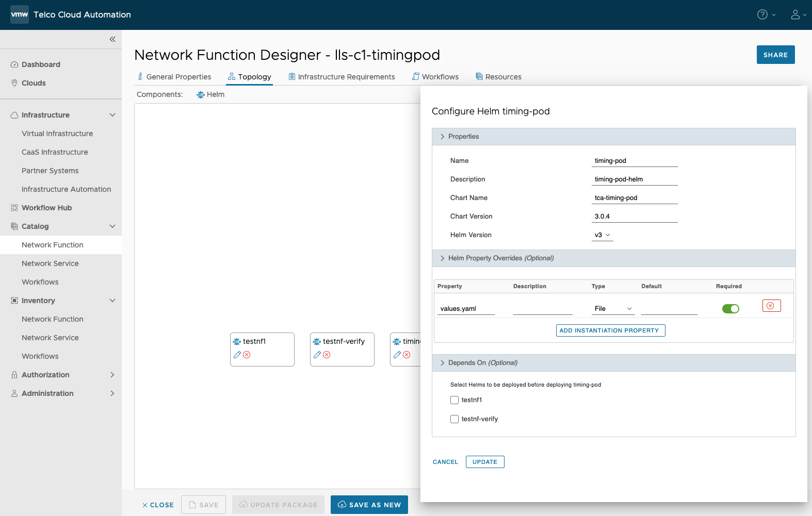Delete the testnf-verify helm component
812x516 pixels.
click(x=327, y=355)
